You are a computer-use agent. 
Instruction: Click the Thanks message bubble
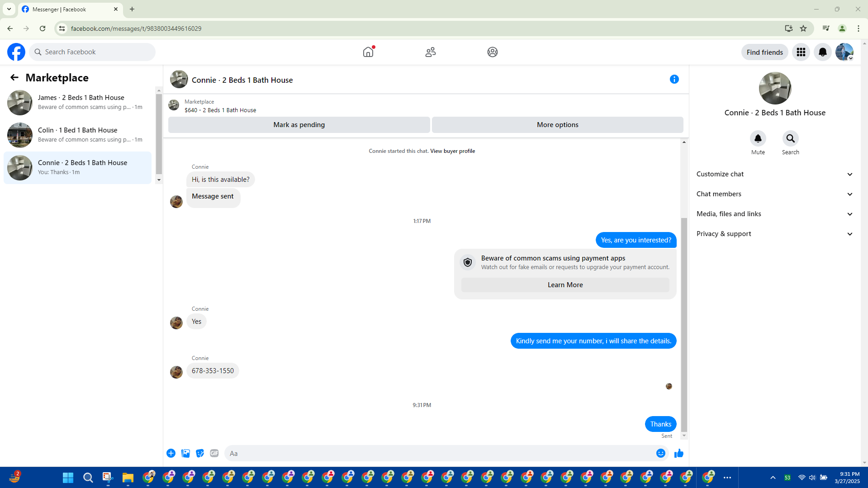click(x=660, y=424)
